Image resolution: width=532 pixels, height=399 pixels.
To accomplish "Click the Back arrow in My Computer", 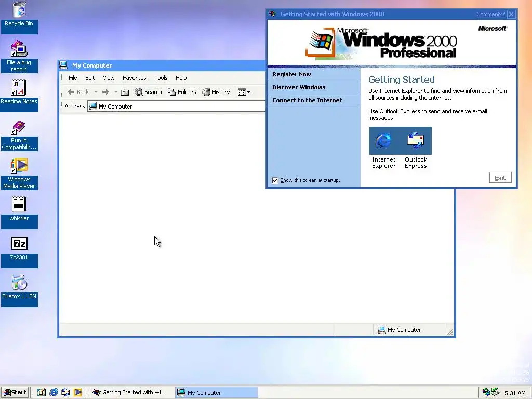I will (x=78, y=92).
